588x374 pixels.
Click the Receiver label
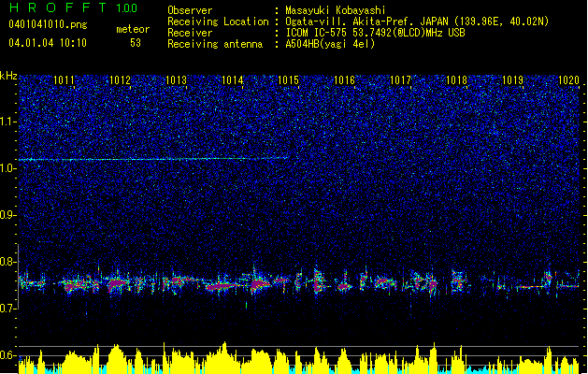(190, 33)
